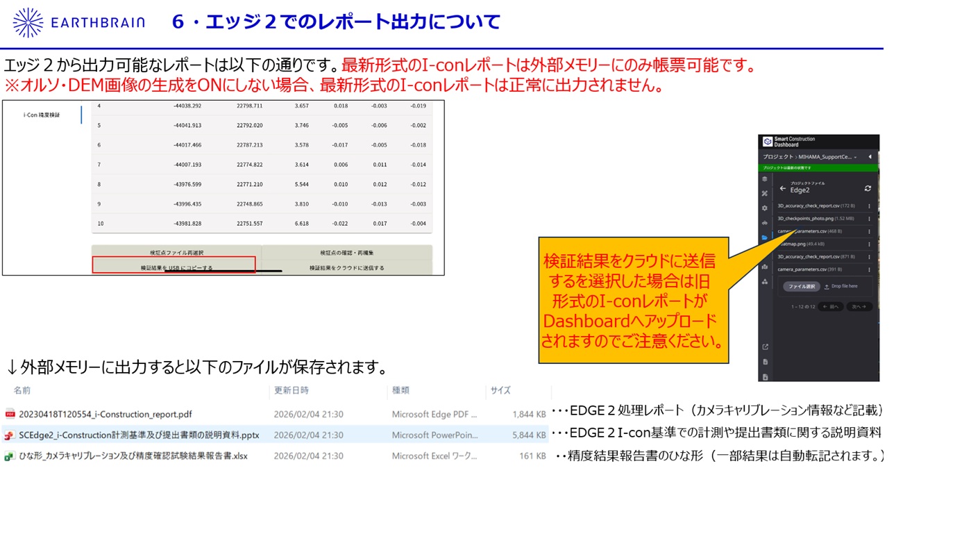
Task: Select the Drop file here upload area
Action: 840,286
